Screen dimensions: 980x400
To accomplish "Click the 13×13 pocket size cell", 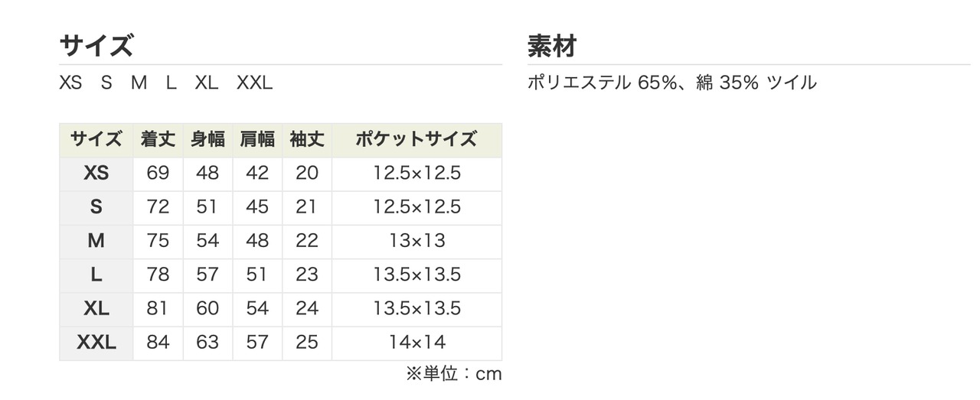I will (416, 241).
